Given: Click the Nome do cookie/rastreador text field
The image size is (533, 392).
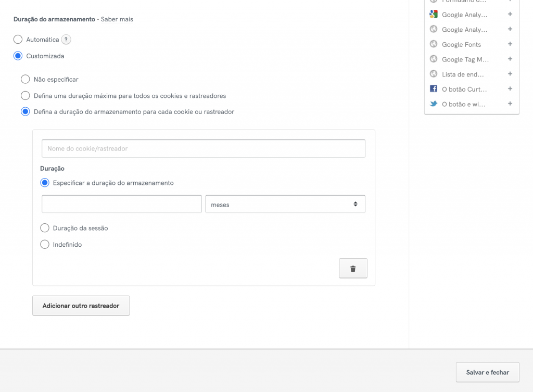Looking at the screenshot, I should [204, 148].
